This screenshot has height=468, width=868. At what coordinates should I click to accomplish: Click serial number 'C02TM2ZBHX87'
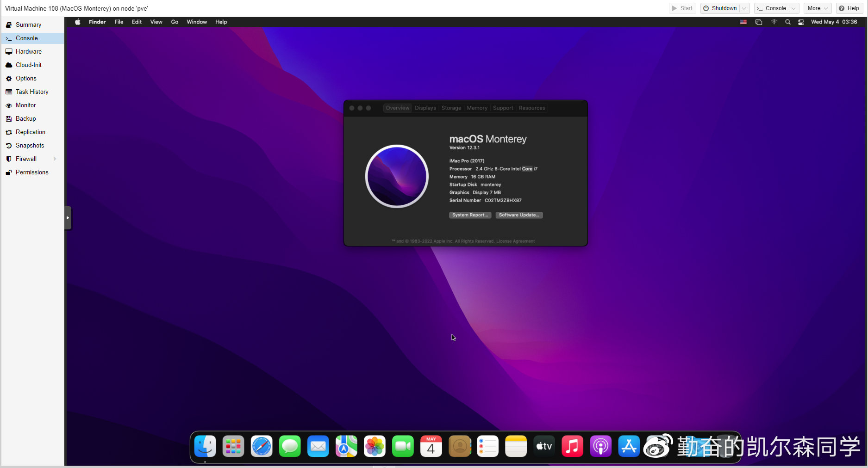503,200
